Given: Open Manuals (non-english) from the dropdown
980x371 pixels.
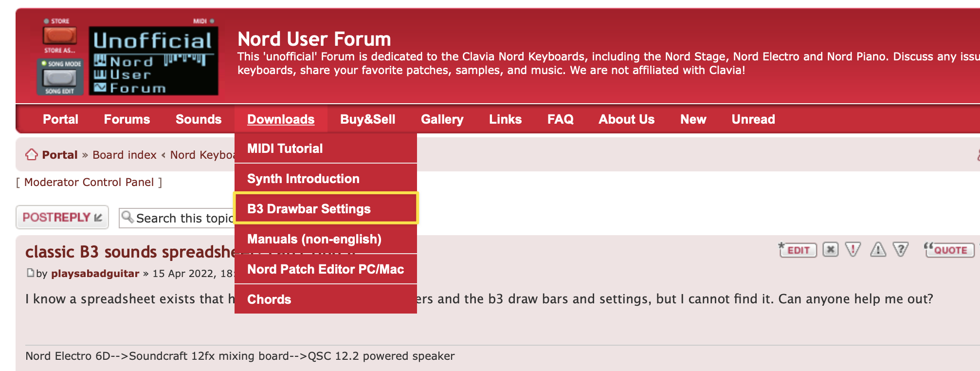Looking at the screenshot, I should pyautogui.click(x=326, y=239).
